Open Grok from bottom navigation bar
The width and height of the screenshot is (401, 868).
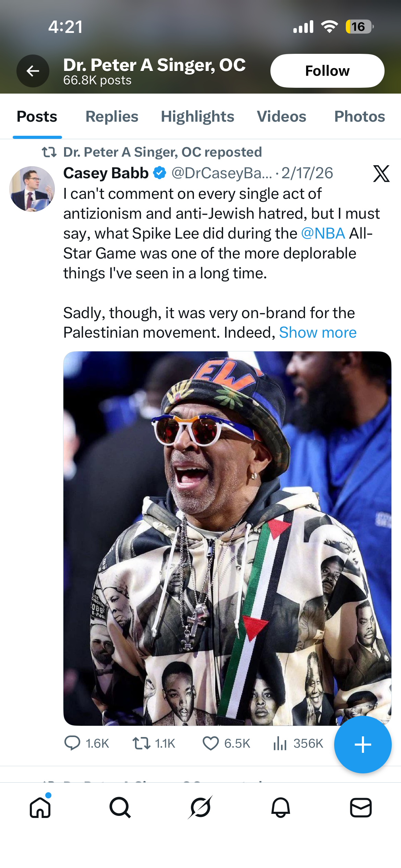coord(200,807)
